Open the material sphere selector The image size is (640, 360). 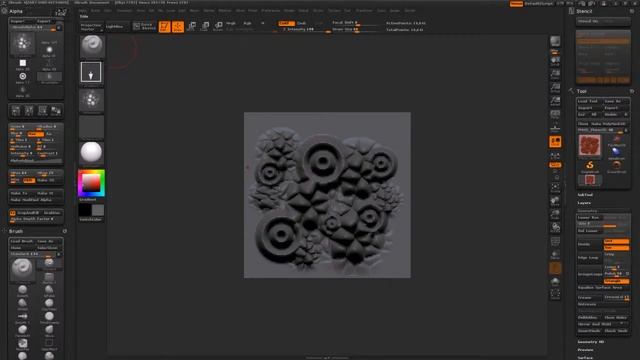pyautogui.click(x=91, y=153)
